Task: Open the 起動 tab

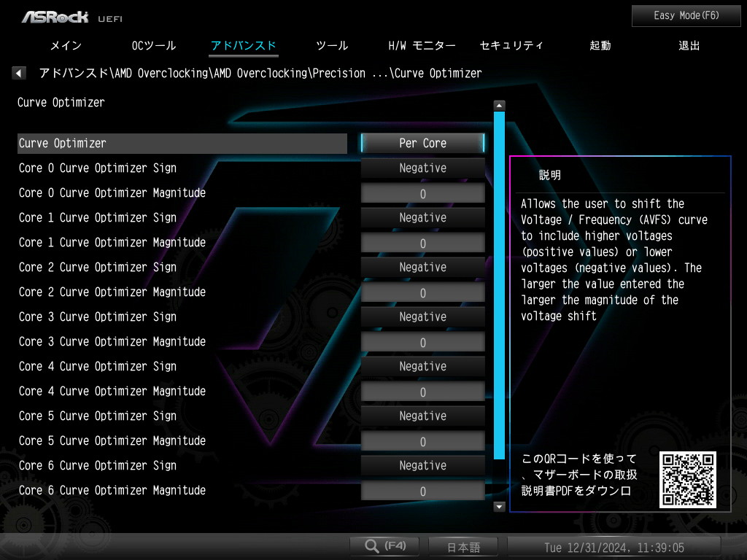Action: coord(600,46)
